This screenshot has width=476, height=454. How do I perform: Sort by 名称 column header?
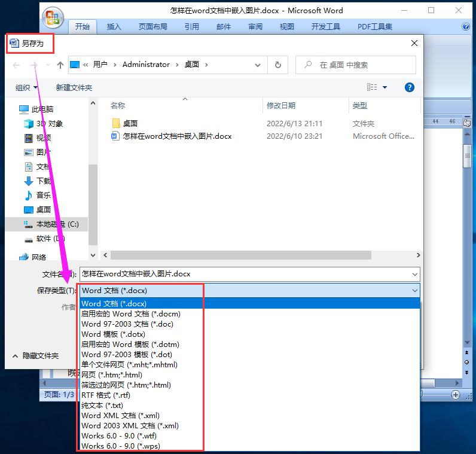point(118,106)
